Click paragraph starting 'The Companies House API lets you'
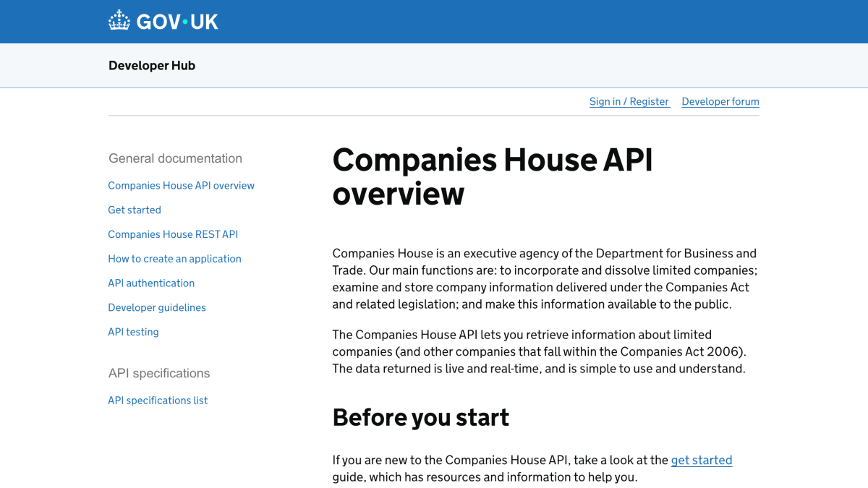 [x=540, y=351]
